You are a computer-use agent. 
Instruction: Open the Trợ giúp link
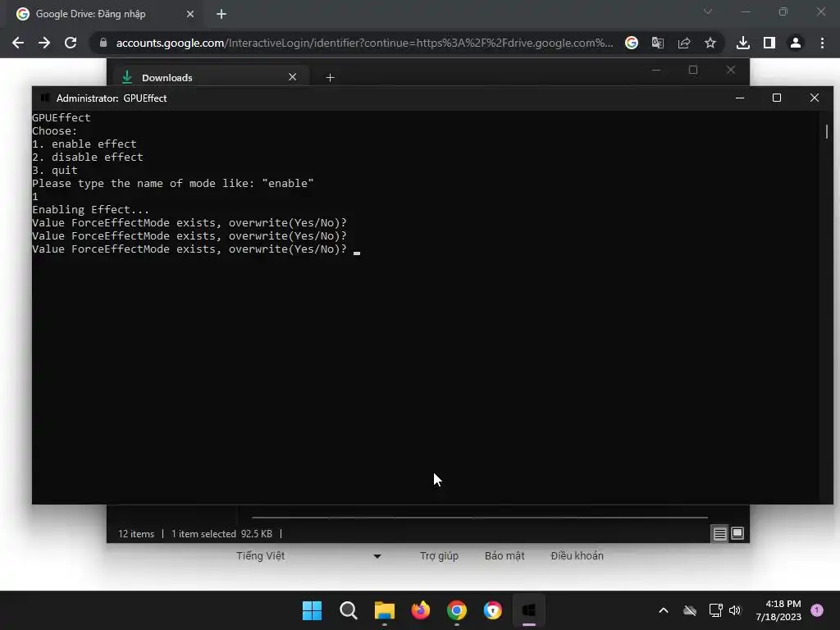point(440,556)
